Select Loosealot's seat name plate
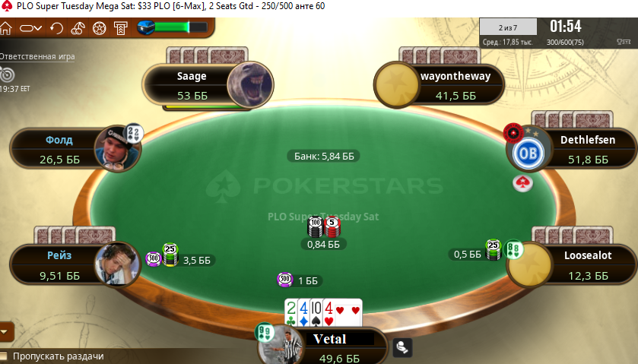This screenshot has width=638, height=364. click(588, 264)
